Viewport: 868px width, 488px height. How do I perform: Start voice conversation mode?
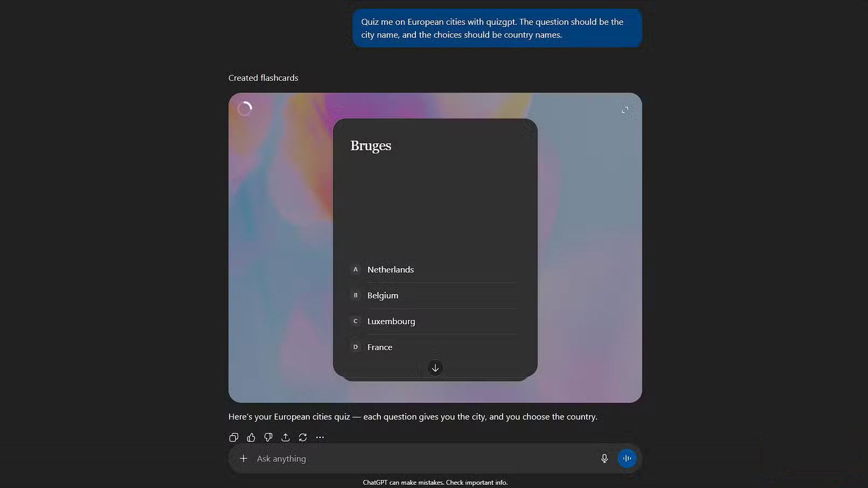tap(627, 458)
